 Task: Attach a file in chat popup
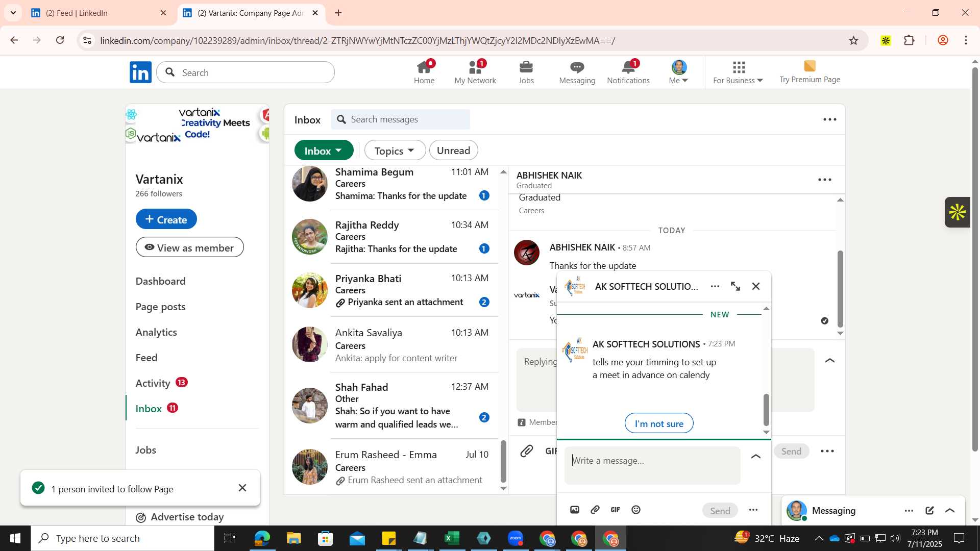pyautogui.click(x=595, y=510)
